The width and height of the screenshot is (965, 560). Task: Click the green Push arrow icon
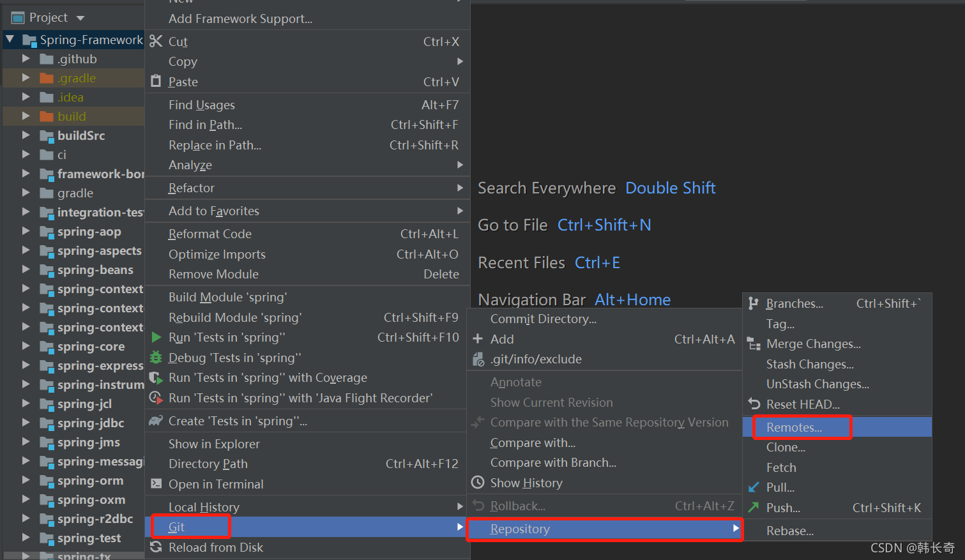point(754,508)
